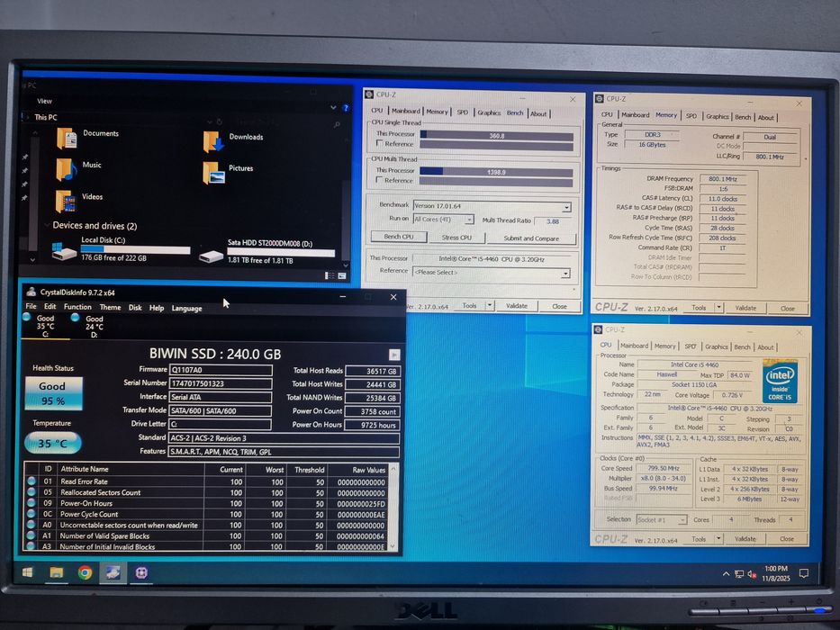Enable the multi thread Reference checkbox

(x=379, y=180)
